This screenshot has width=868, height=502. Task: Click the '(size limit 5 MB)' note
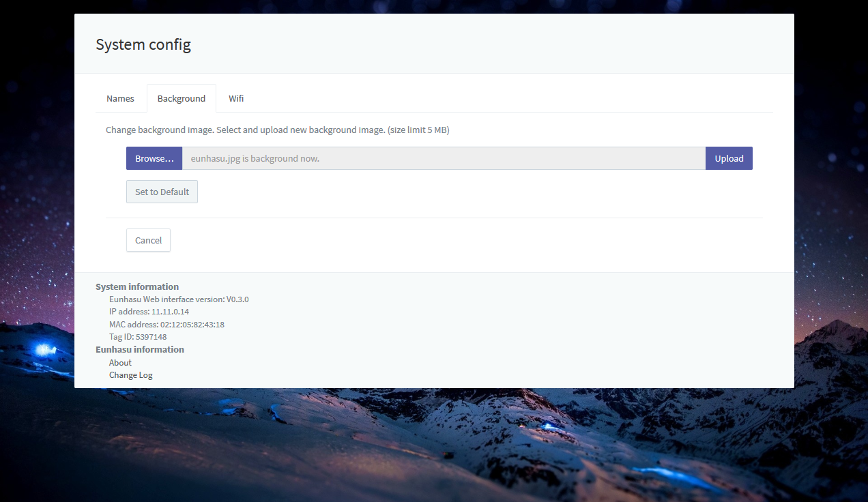(x=418, y=130)
